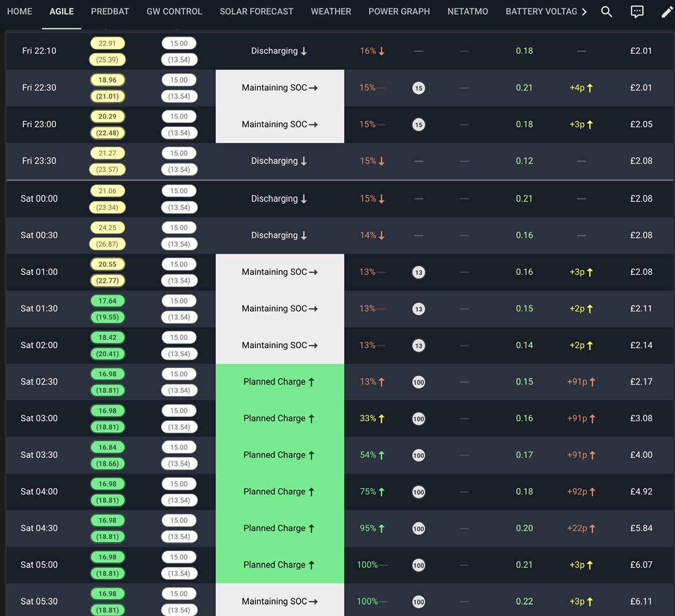
Task: Open the search magnifier icon
Action: (x=606, y=12)
